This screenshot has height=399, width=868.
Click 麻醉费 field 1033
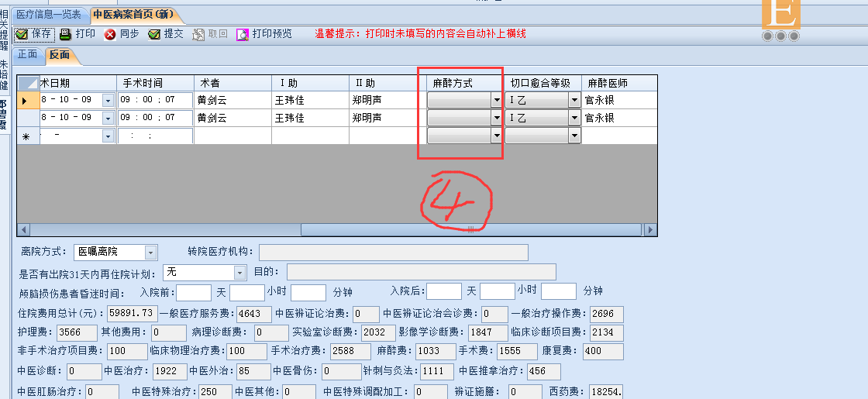[x=435, y=352]
